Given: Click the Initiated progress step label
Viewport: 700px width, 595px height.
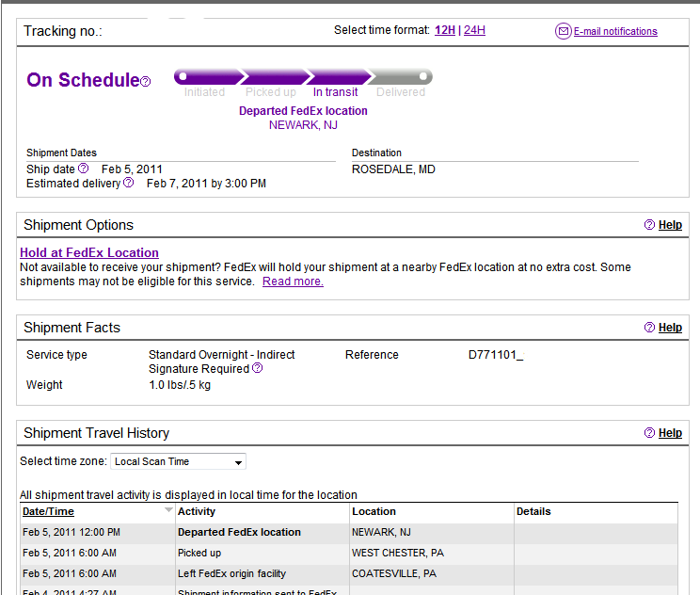Looking at the screenshot, I should coord(204,92).
